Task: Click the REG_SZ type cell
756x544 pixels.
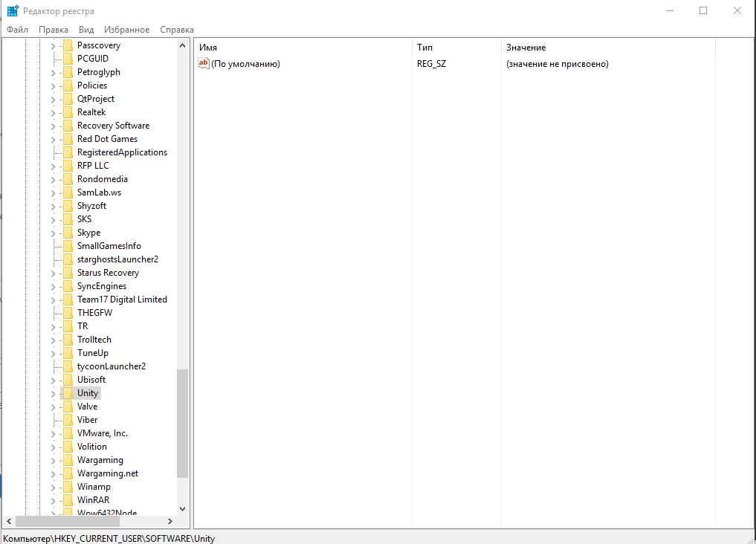Action: (431, 64)
